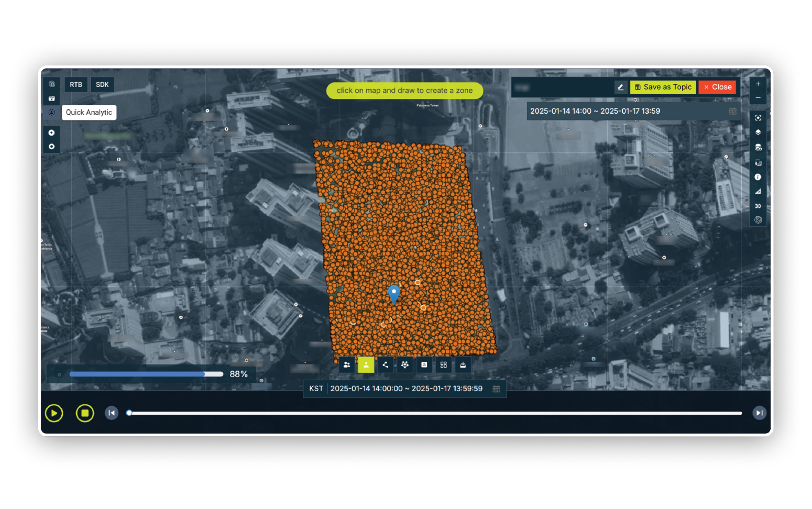
Task: Click the 88% progress percentage text
Action: 238,374
